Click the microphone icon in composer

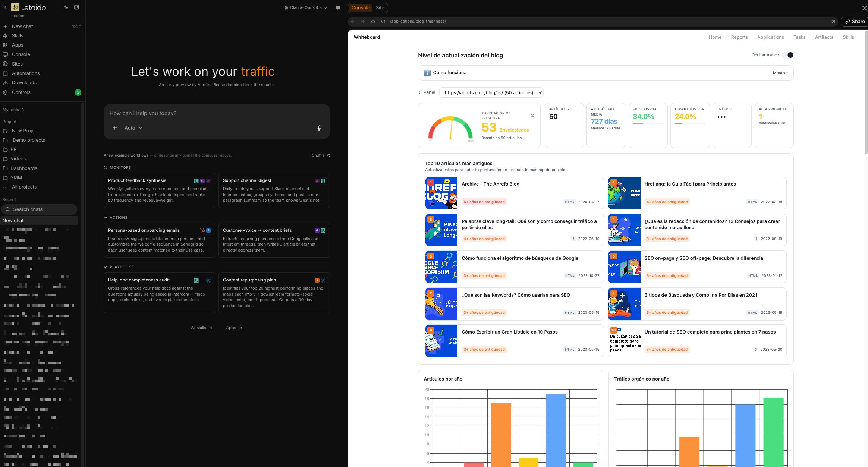[x=319, y=128]
